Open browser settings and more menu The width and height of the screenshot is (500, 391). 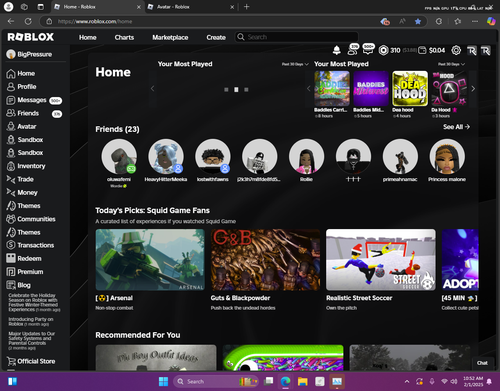(475, 21)
